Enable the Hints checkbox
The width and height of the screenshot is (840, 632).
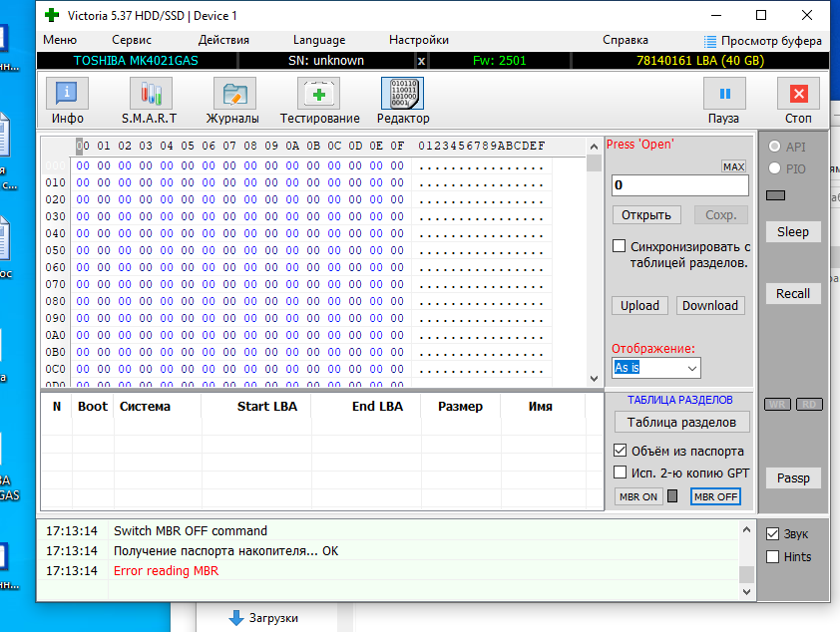(x=772, y=556)
